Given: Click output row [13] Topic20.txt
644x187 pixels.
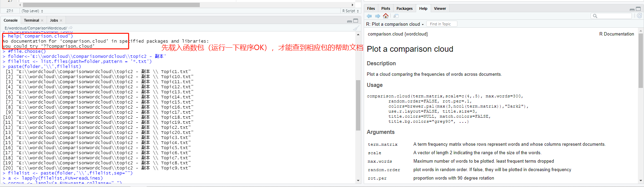Looking at the screenshot, I should pos(98,133).
